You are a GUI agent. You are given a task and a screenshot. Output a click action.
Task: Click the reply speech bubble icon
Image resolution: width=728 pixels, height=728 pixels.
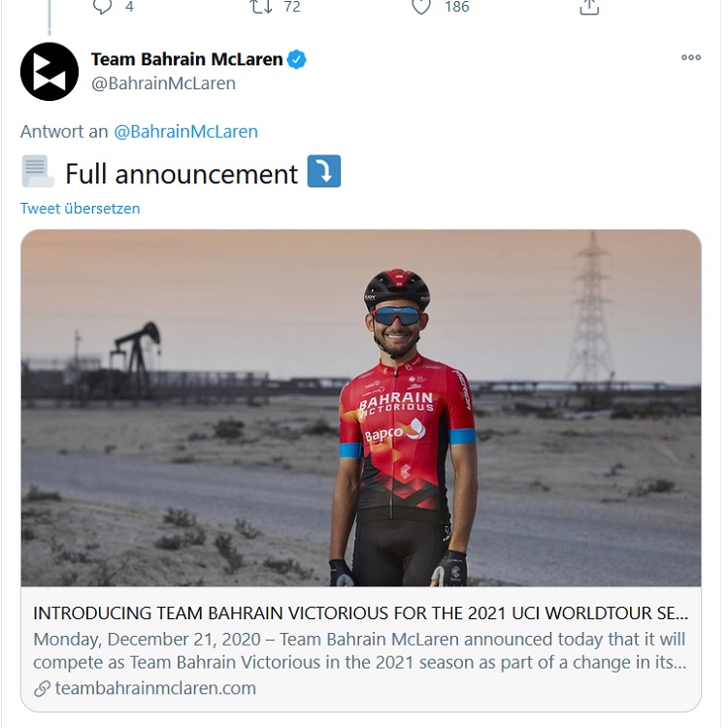[x=103, y=7]
